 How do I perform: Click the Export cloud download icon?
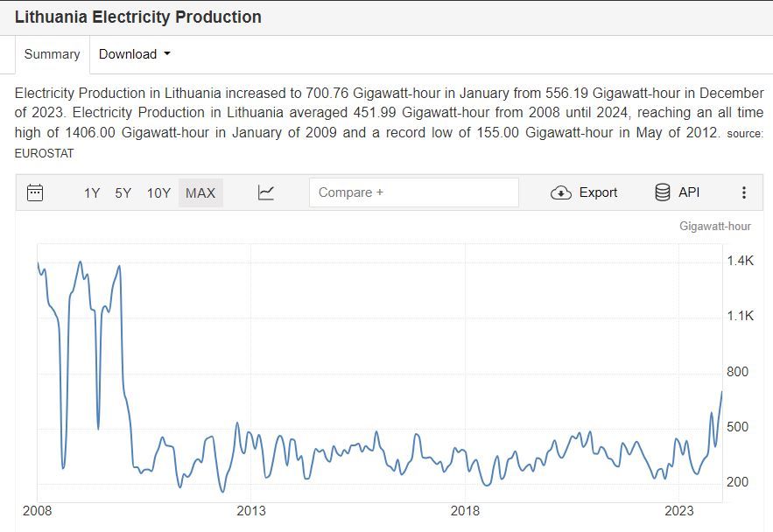tap(561, 192)
